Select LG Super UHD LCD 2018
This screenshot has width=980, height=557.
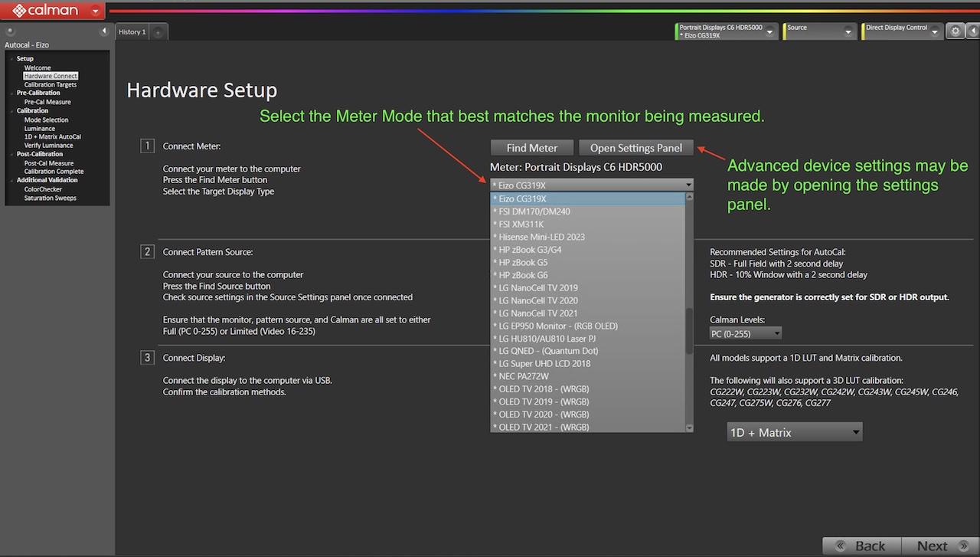pyautogui.click(x=588, y=363)
